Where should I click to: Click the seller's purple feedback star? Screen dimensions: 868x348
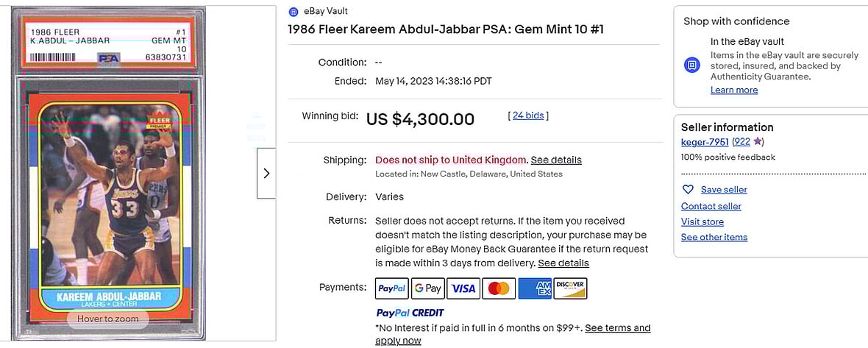coord(758,141)
